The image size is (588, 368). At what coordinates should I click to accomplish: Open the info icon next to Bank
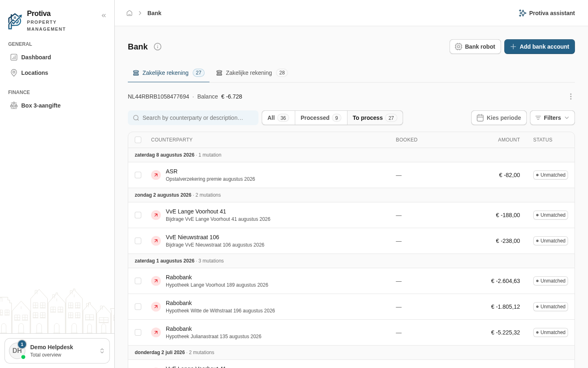158,47
